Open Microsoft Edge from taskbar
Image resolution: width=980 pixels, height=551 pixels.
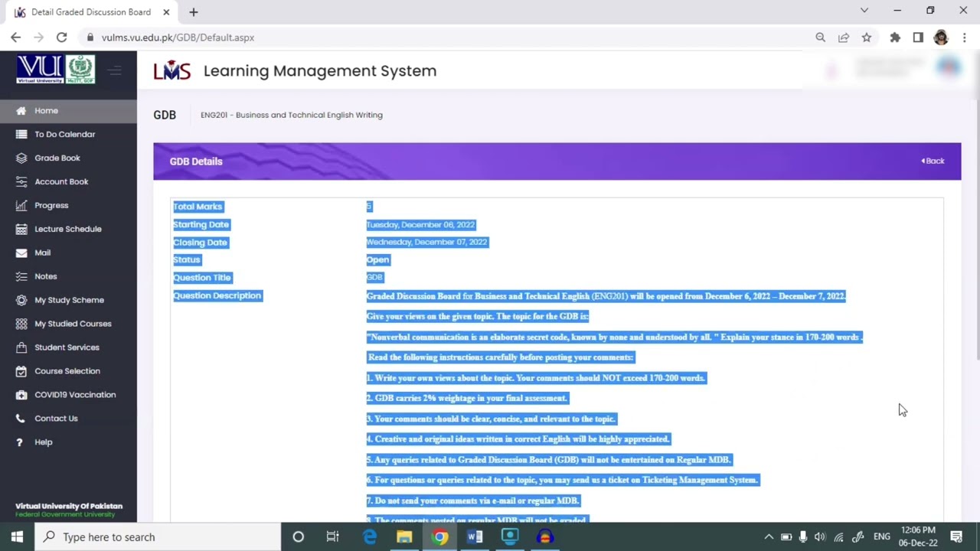369,537
